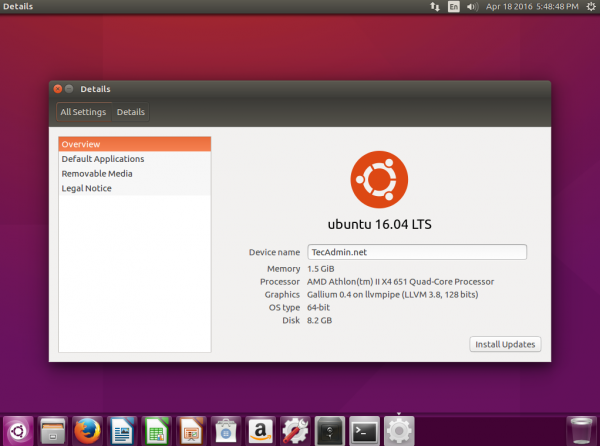The height and width of the screenshot is (446, 600).
Task: Go back to All Settings
Action: (84, 112)
